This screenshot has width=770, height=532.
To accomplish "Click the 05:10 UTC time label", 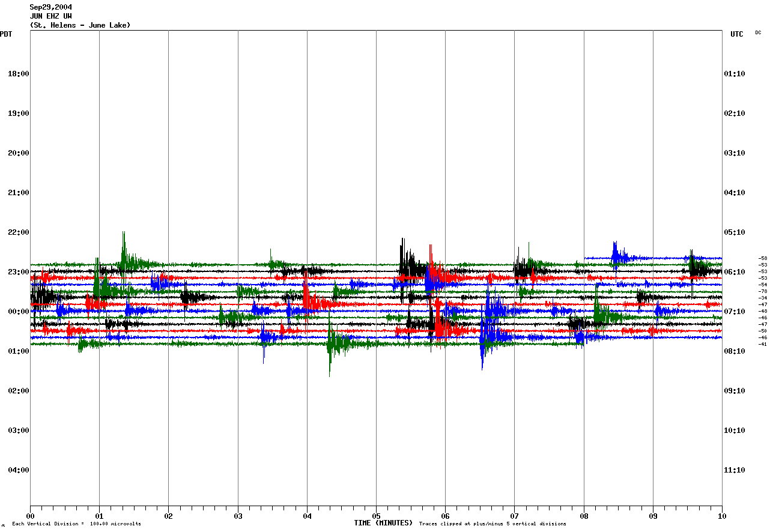I will coord(735,232).
